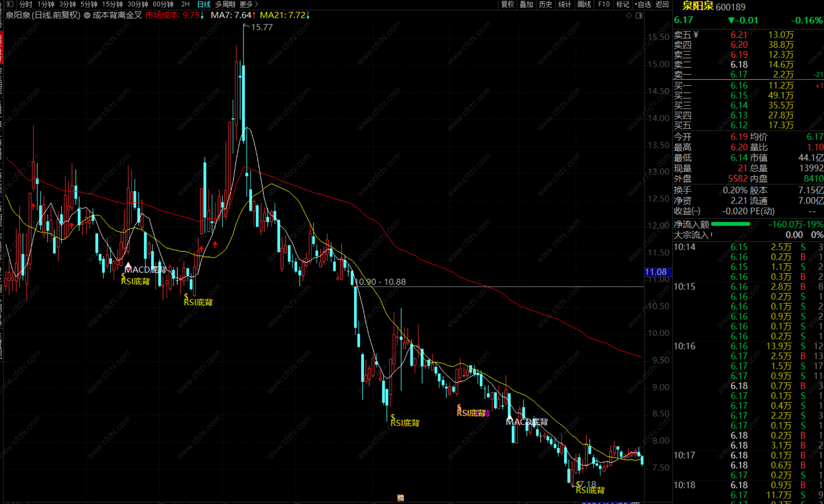Toggle the right panel layout icon

pos(639,15)
